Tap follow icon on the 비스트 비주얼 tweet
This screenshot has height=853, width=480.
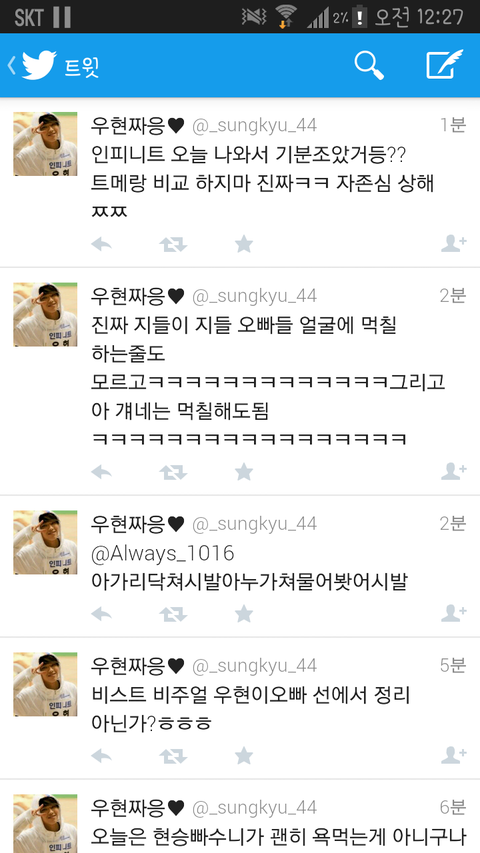(x=453, y=755)
